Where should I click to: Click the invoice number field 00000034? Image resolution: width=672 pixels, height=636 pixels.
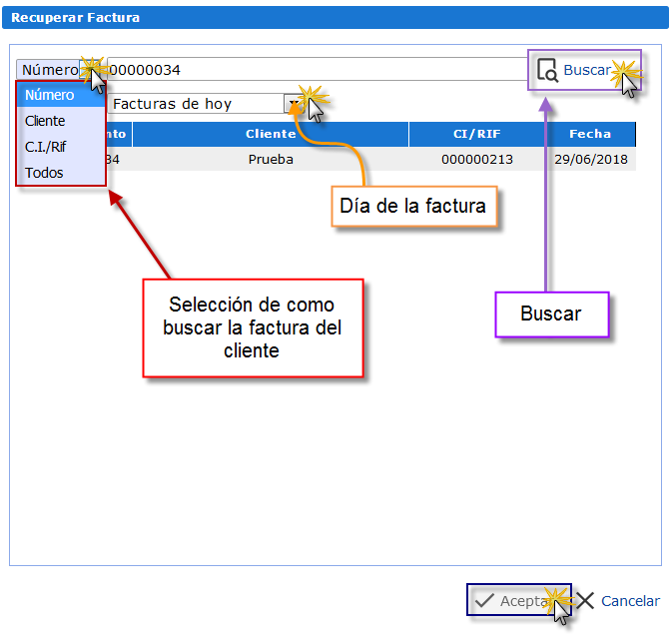click(x=318, y=69)
